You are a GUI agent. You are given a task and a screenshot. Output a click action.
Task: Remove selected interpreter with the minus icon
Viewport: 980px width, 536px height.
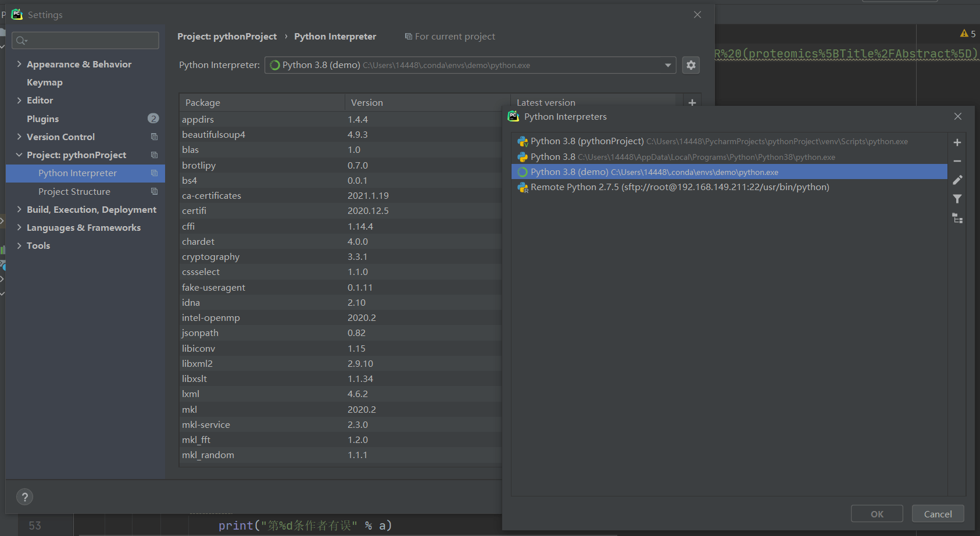[x=957, y=161]
